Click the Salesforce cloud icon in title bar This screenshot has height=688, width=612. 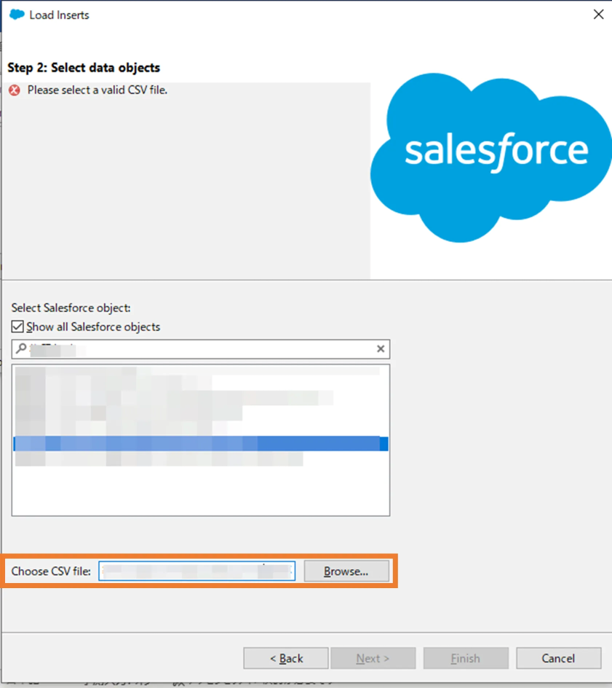tap(17, 14)
